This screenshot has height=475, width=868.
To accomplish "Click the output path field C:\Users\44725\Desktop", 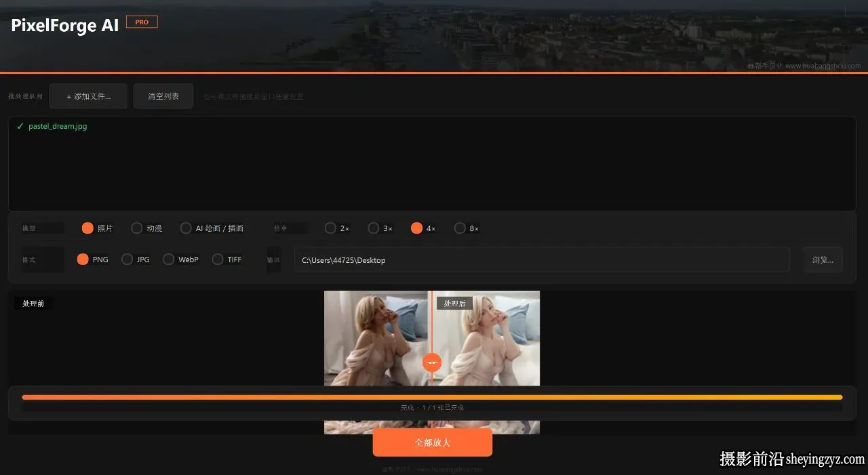I will click(542, 260).
